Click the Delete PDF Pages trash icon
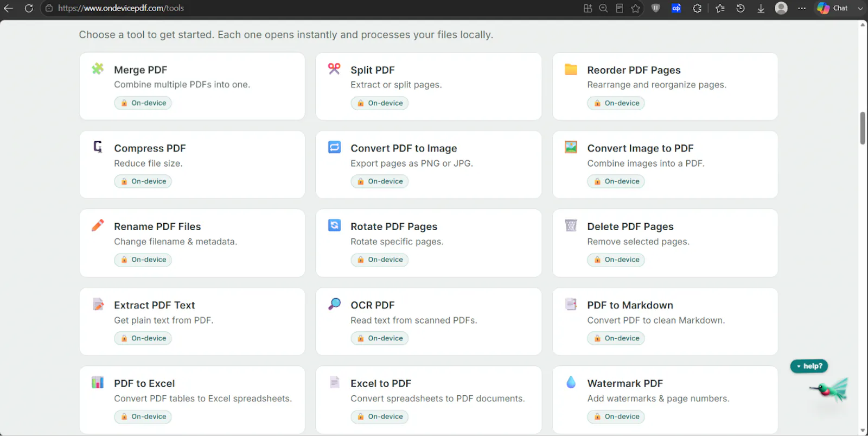Image resolution: width=868 pixels, height=436 pixels. 571,225
